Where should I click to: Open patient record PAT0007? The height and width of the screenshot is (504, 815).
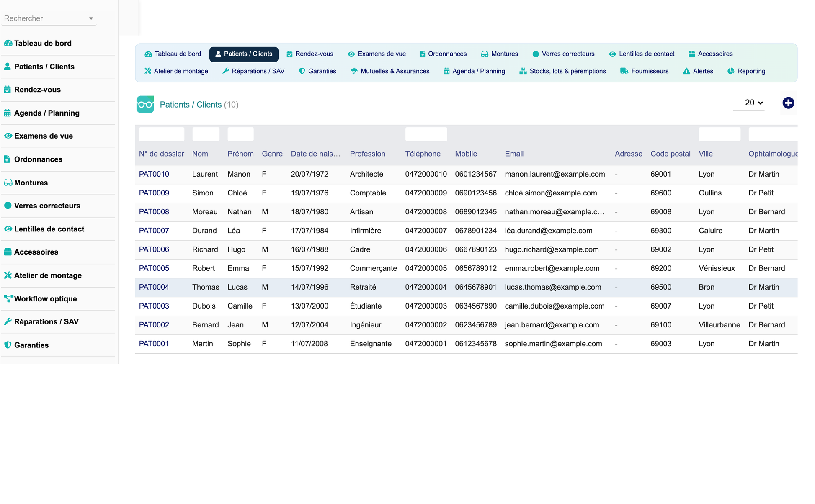pos(154,231)
